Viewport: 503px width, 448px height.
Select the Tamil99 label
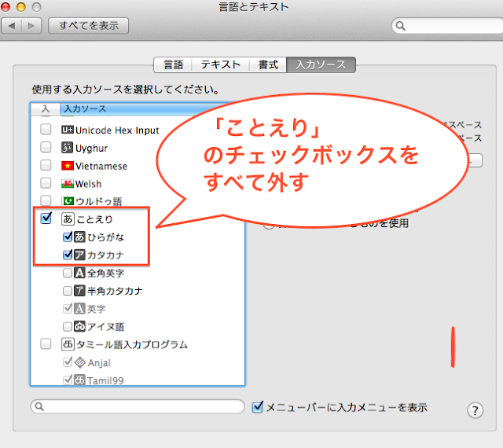pyautogui.click(x=105, y=380)
